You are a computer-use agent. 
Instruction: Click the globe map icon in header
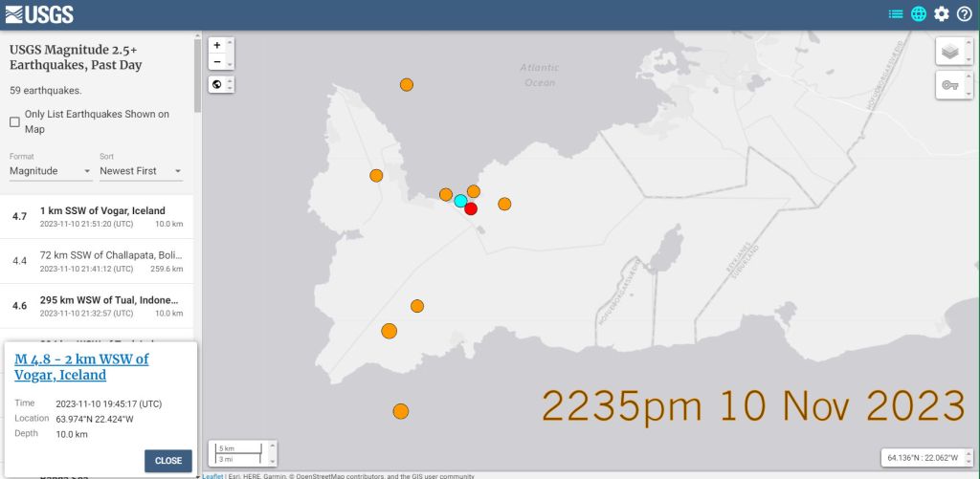coord(919,13)
